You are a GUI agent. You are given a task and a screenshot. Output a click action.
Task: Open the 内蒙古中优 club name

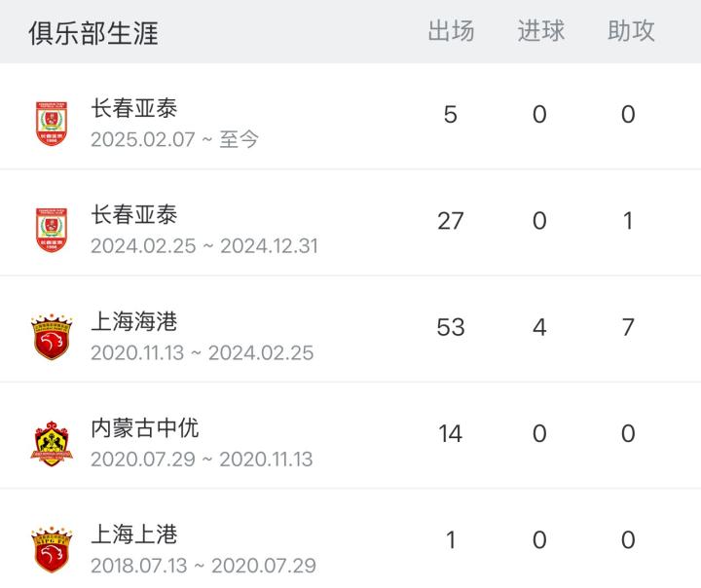[x=145, y=427]
